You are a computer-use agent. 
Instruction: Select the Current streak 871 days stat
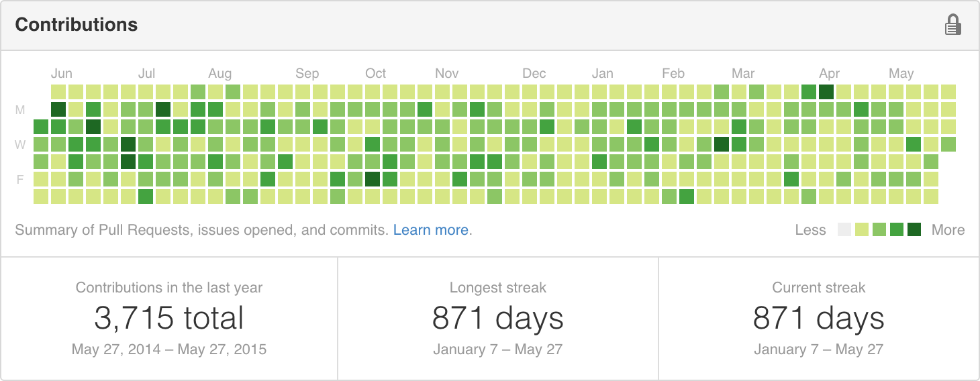tap(819, 318)
